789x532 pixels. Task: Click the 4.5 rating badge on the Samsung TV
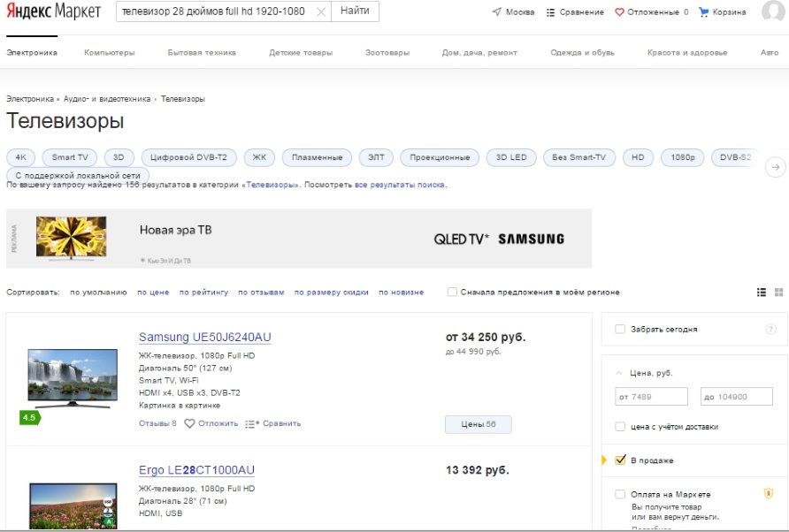(30, 417)
